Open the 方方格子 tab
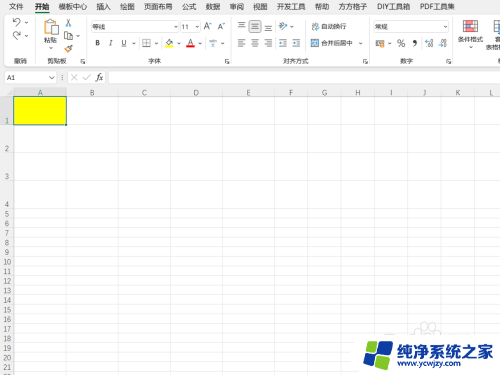Screen dimensions: 500x375 click(x=352, y=7)
